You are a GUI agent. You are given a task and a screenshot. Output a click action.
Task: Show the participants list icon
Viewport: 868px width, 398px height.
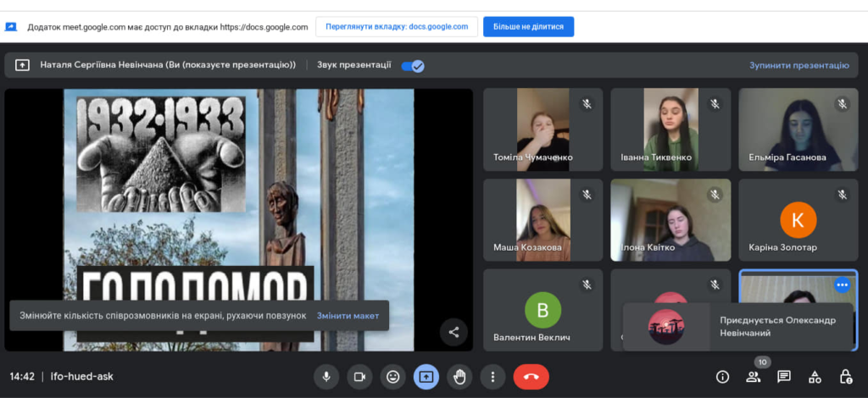(753, 377)
